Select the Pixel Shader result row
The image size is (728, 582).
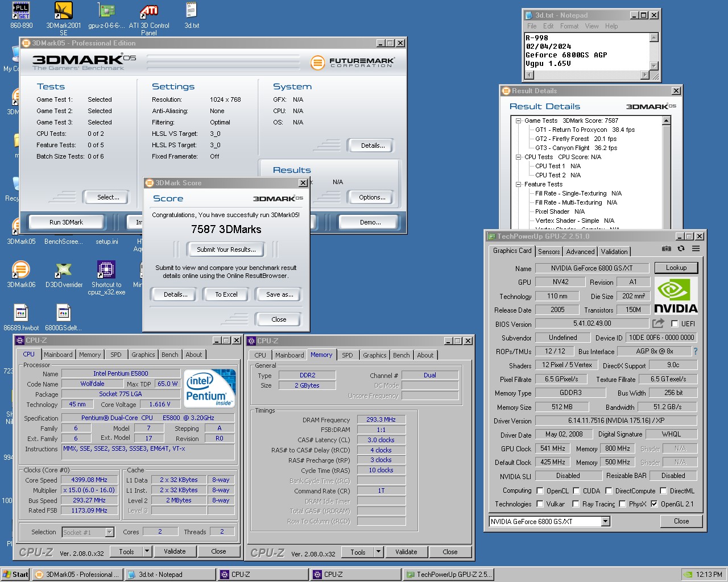point(560,211)
